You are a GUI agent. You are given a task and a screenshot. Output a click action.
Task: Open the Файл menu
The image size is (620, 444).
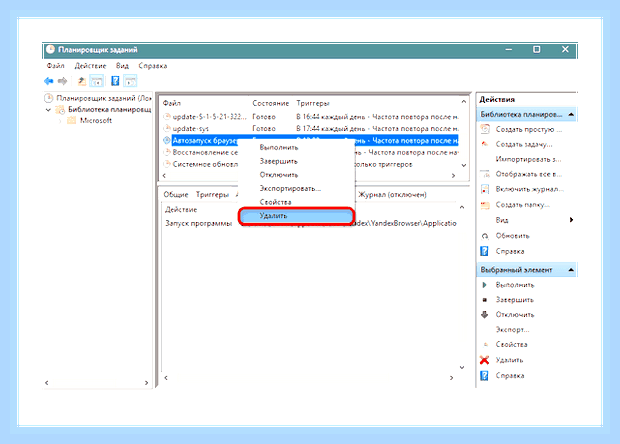(x=55, y=66)
